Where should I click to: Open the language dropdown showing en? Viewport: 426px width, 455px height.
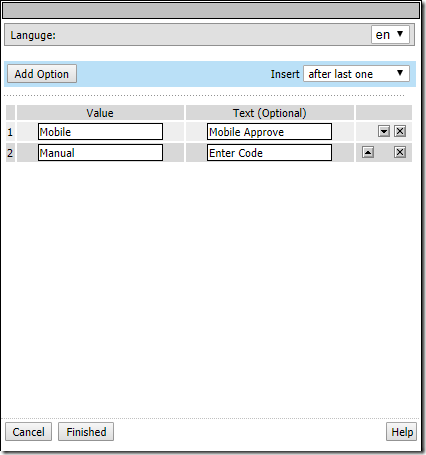click(x=390, y=35)
